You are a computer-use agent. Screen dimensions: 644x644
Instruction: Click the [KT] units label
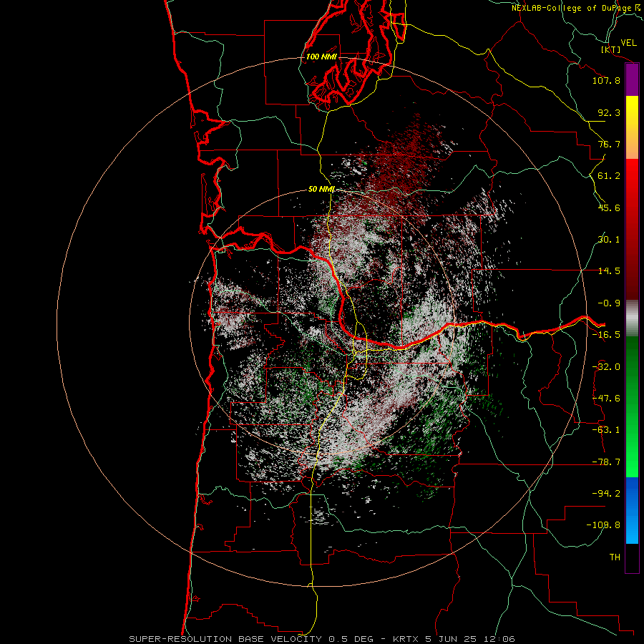[611, 49]
